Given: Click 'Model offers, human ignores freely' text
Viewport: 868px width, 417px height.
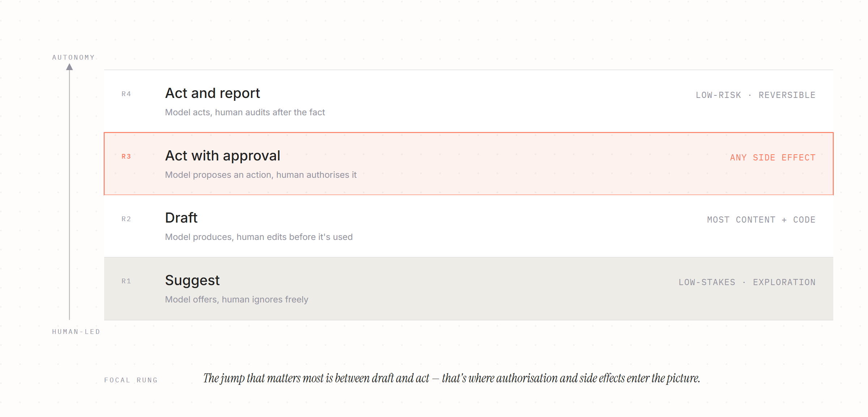Looking at the screenshot, I should [237, 300].
